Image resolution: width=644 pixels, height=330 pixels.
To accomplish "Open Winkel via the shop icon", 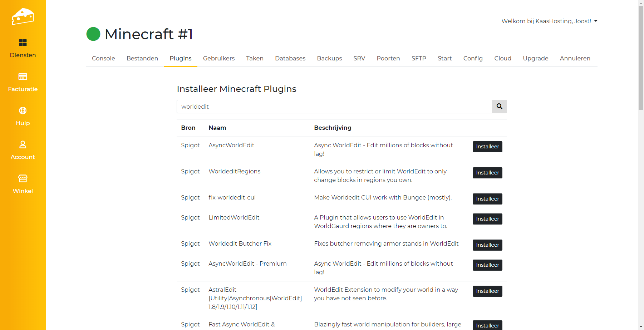I will [23, 178].
